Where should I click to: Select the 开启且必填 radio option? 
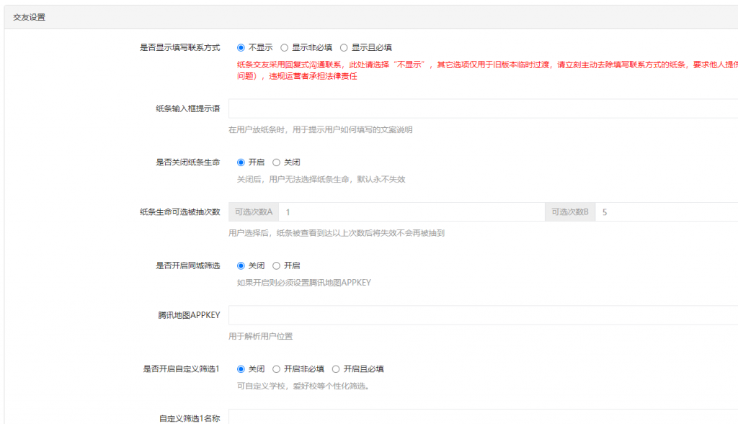click(x=336, y=369)
